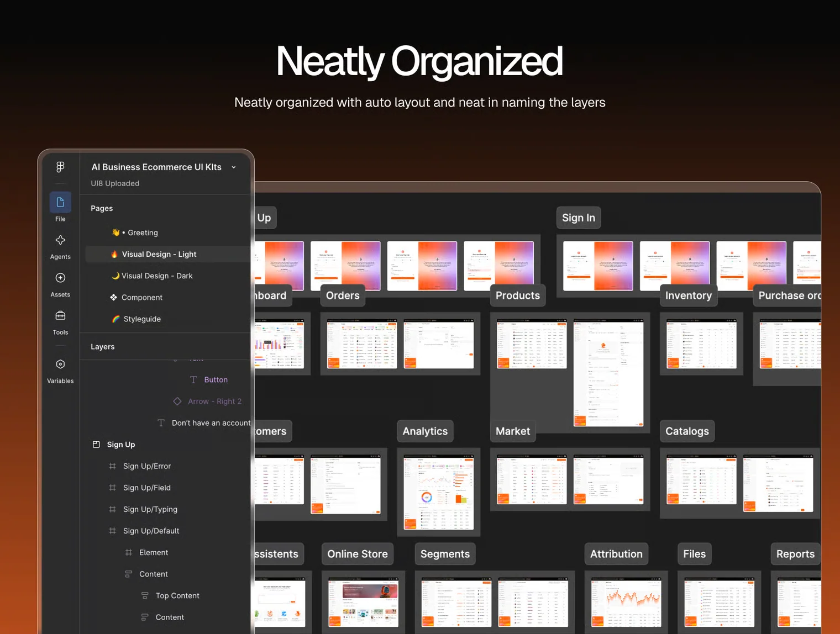This screenshot has width=840, height=634.
Task: Click diamond icon beside Arrow - Right 2
Action: tap(177, 401)
